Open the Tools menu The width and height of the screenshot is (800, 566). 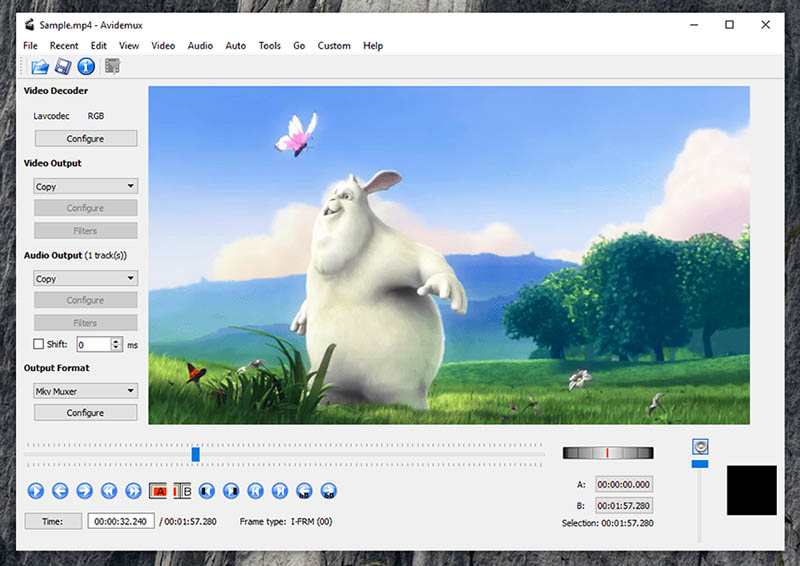[x=269, y=46]
